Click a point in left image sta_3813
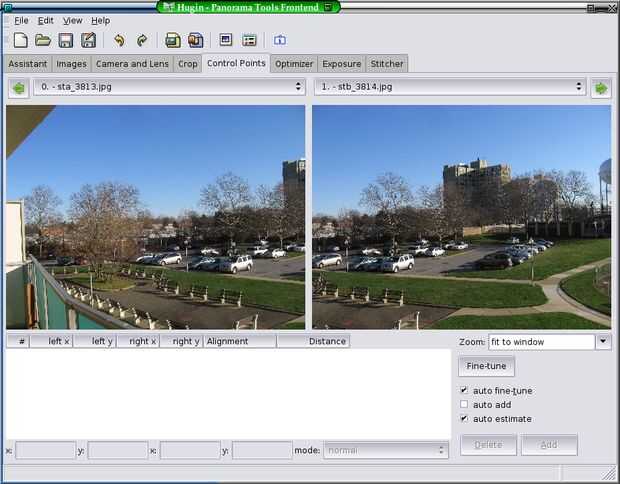Viewport: 620px width, 484px height. [155, 217]
